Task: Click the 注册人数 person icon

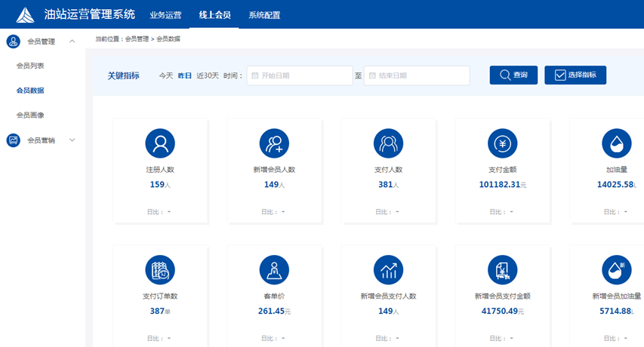Action: [160, 143]
